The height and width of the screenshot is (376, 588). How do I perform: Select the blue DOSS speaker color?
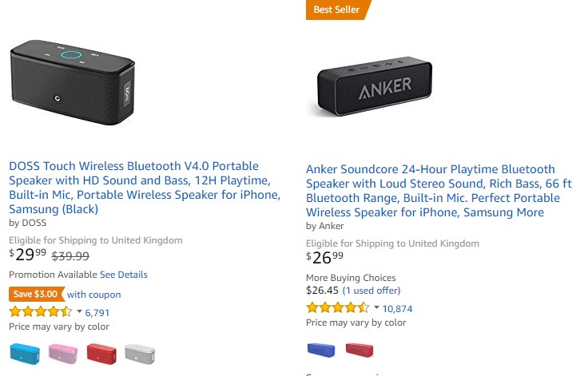tap(24, 352)
